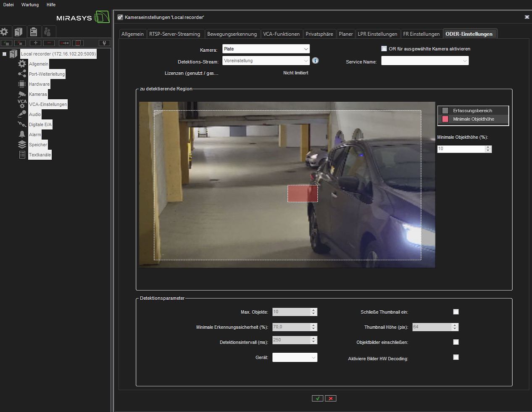Click the Port-Weiterleitung share icon
This screenshot has width=532, height=412.
tap(22, 74)
